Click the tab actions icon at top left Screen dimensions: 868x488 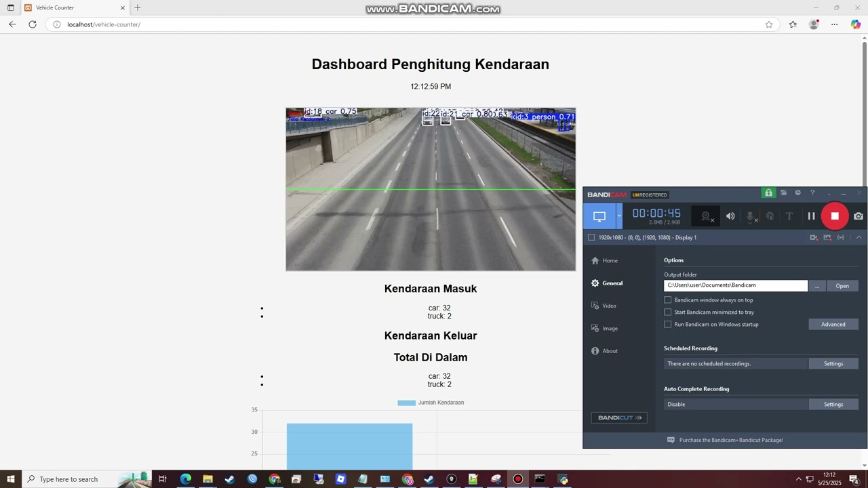[10, 7]
